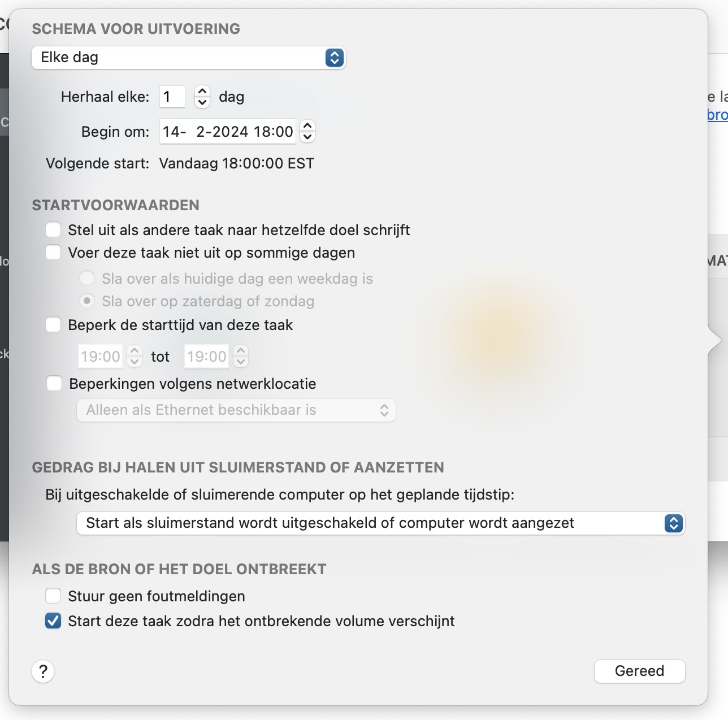Open the Elke dag schedule dropdown
The width and height of the screenshot is (728, 720).
point(188,58)
